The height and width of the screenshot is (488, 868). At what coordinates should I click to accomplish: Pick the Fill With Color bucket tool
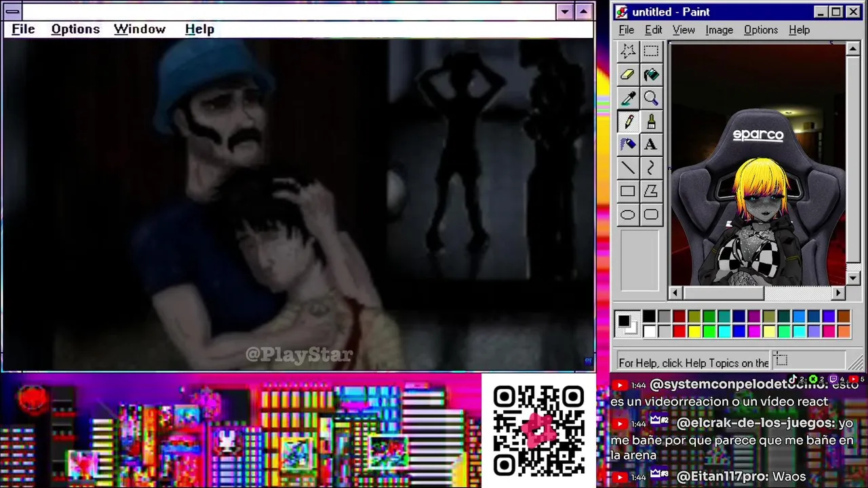(x=651, y=75)
